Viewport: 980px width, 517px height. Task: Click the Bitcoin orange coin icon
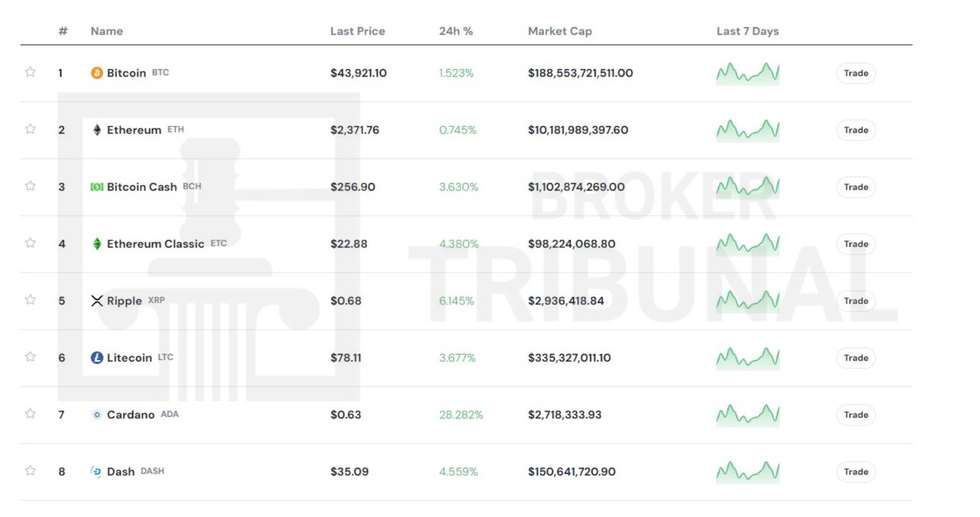pyautogui.click(x=97, y=73)
